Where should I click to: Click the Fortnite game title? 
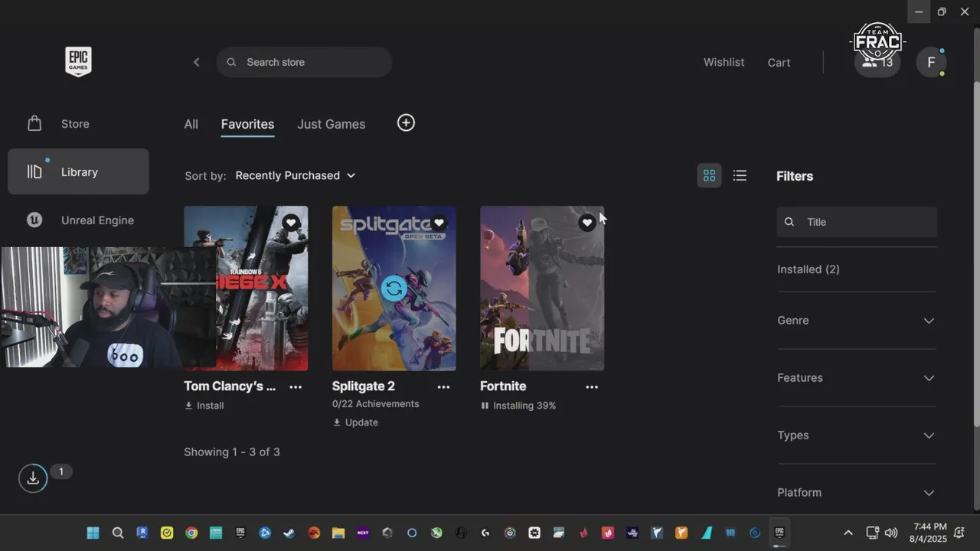click(x=503, y=386)
